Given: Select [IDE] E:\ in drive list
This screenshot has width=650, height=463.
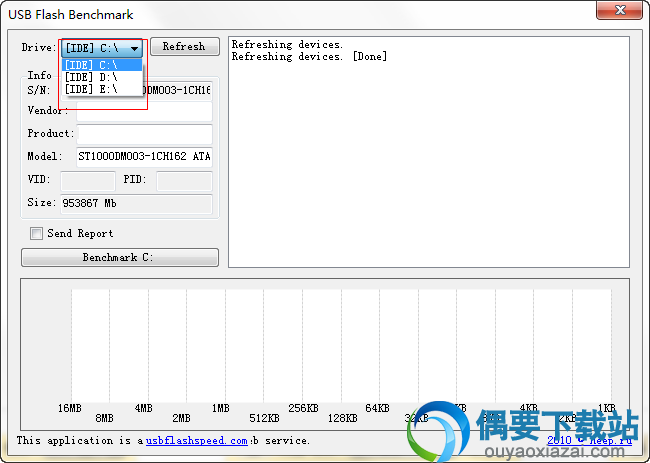Looking at the screenshot, I should [102, 89].
